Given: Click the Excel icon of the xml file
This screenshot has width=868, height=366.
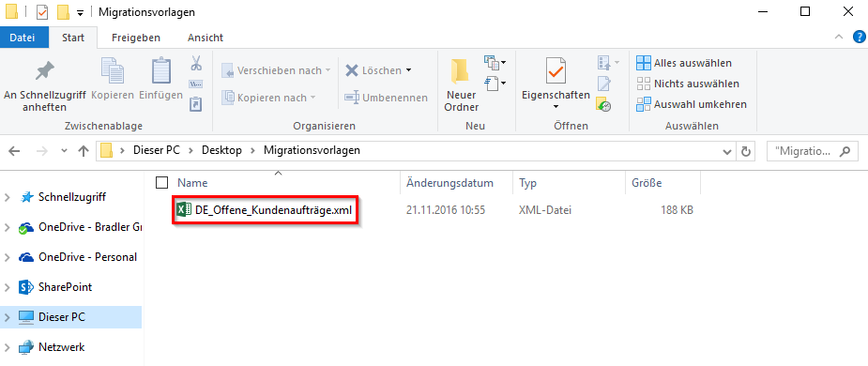Looking at the screenshot, I should 184,210.
